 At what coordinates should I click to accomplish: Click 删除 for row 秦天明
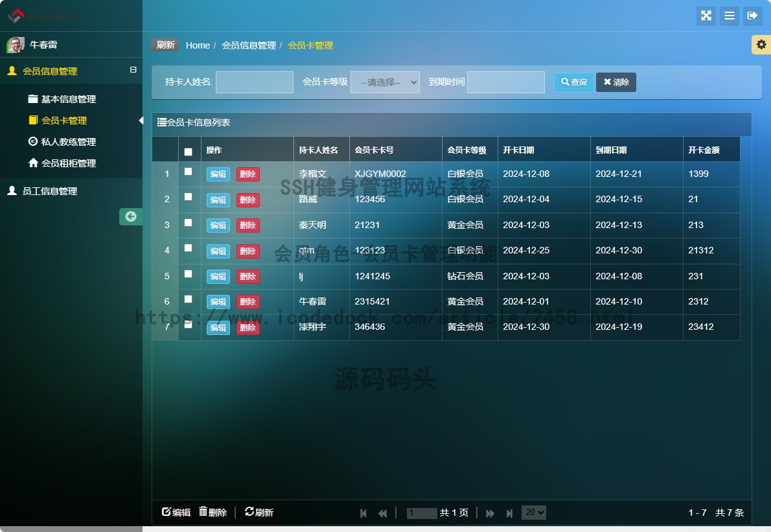247,226
